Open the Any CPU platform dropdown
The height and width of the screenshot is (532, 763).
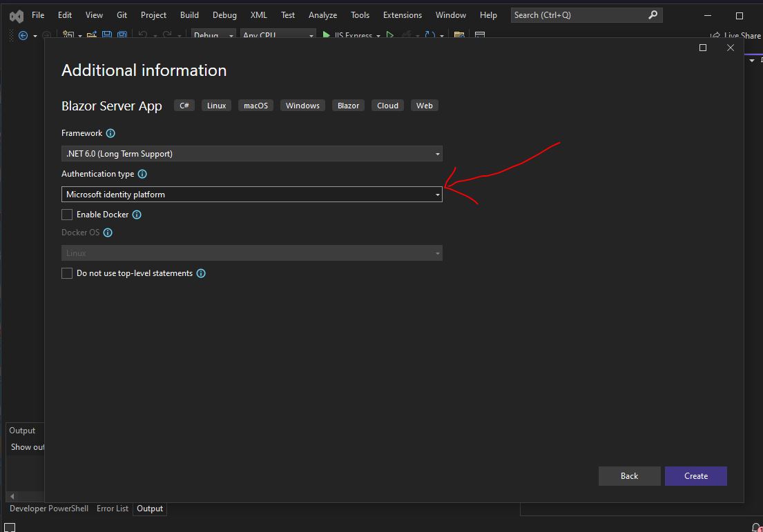[x=278, y=35]
